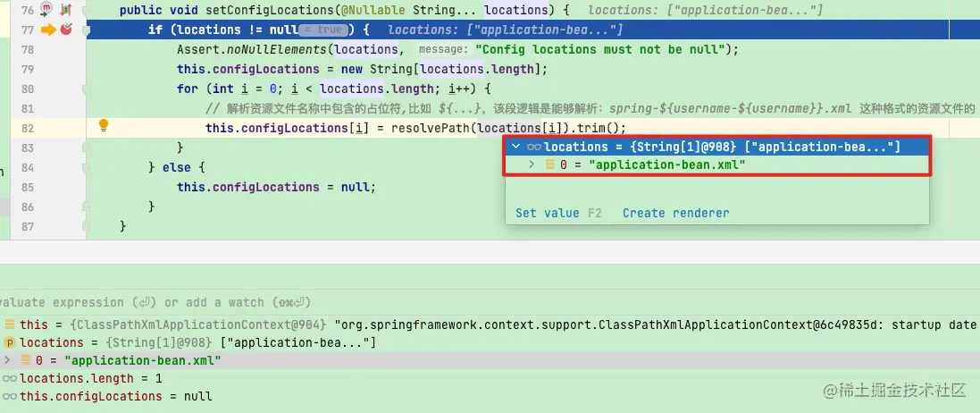The height and width of the screenshot is (413, 980).
Task: Click the array icon beside 0 in the variables list
Action: click(x=26, y=360)
